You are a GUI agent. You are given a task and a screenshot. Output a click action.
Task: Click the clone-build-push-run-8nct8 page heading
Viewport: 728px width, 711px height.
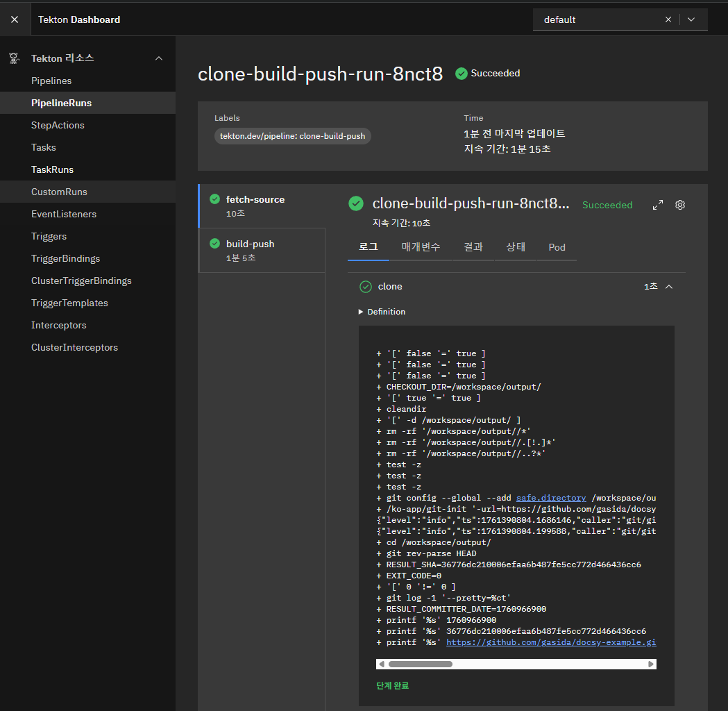click(321, 74)
